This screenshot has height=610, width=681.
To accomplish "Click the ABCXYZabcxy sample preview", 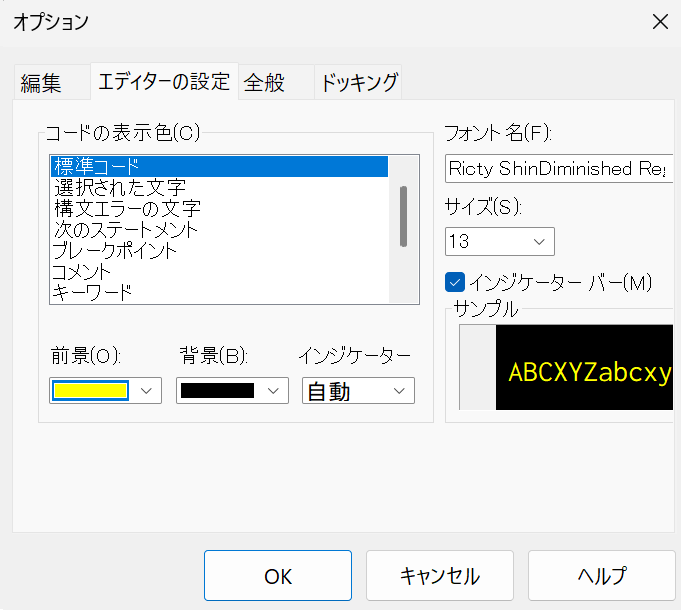I will [584, 367].
